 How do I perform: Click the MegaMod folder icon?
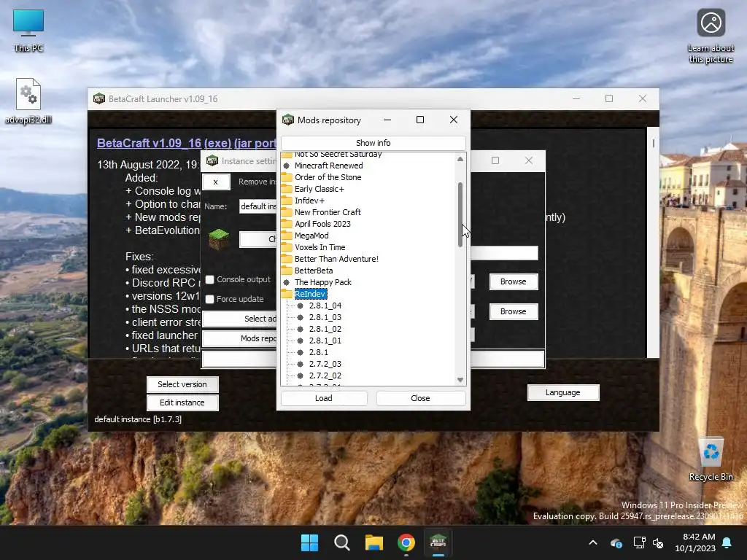(x=286, y=236)
